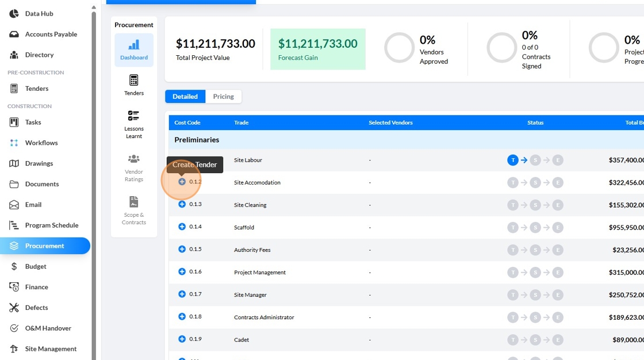Viewport: 644px width, 360px height.
Task: Click the Status column header
Action: [x=535, y=122]
